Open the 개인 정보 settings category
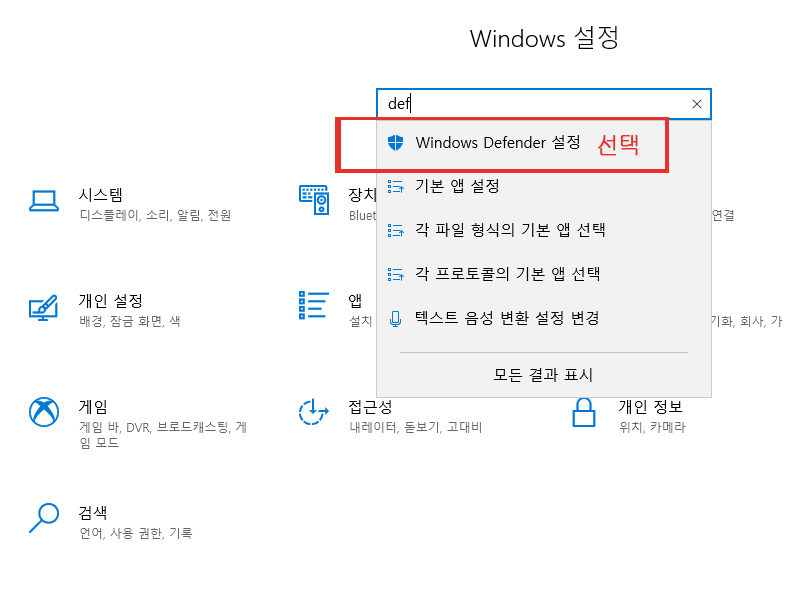This screenshot has height=603, width=788. tap(651, 407)
